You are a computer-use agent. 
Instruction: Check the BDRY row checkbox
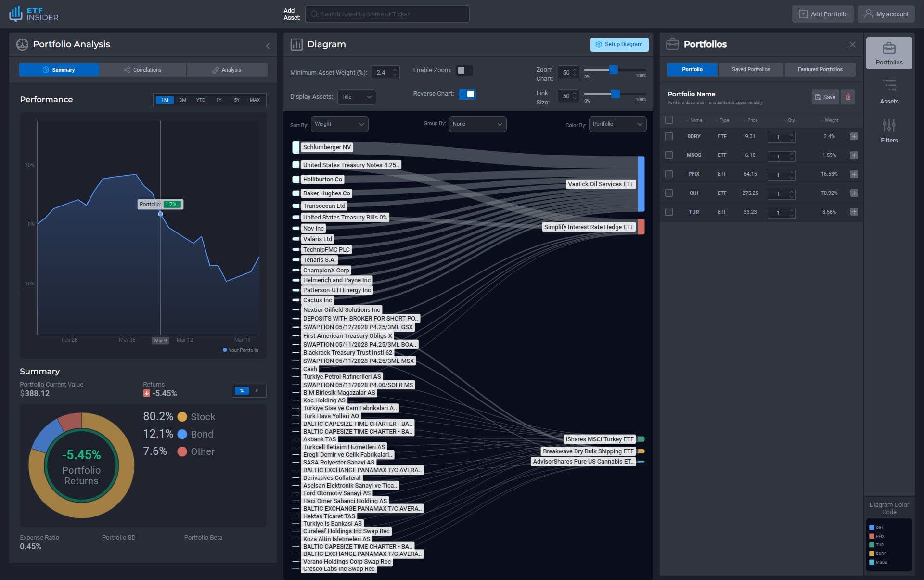coord(668,136)
